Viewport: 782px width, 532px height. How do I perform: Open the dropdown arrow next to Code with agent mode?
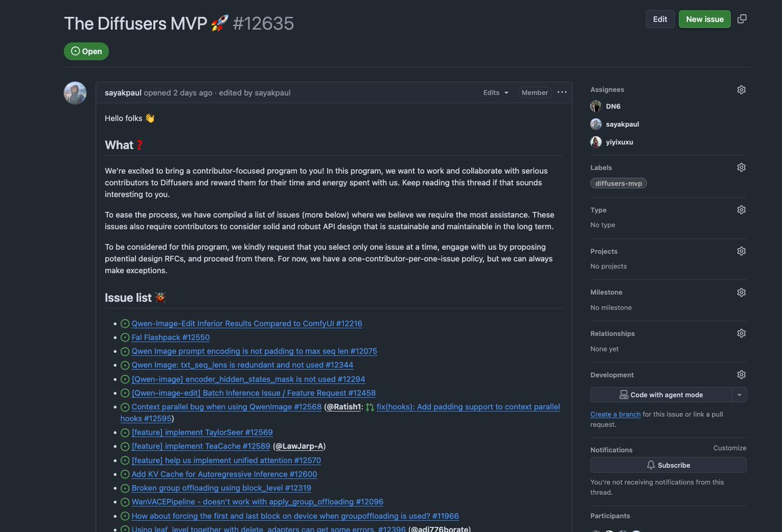739,395
